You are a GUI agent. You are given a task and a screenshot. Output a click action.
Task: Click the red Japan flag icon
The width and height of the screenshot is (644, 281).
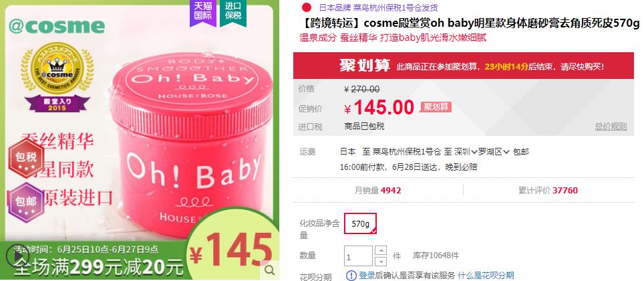point(307,7)
